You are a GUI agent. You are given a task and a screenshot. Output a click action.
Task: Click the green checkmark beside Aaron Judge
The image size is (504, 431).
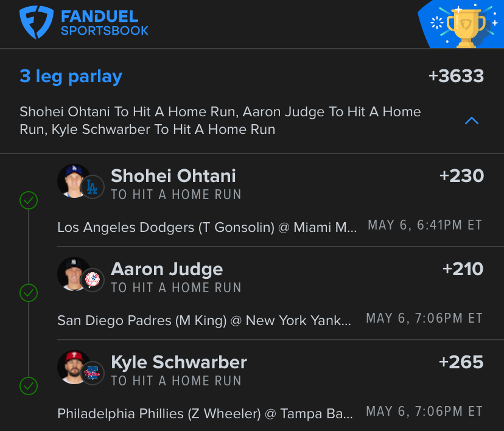[x=29, y=293]
